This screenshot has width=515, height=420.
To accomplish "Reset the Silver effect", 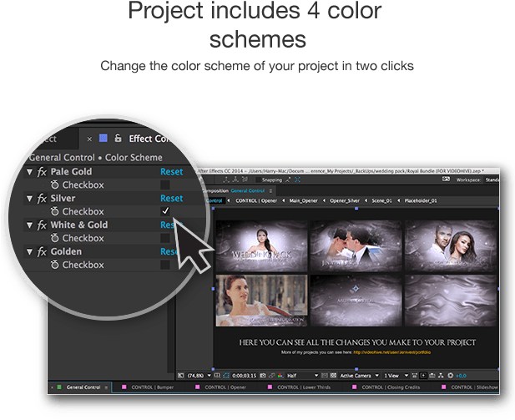I will (x=171, y=198).
